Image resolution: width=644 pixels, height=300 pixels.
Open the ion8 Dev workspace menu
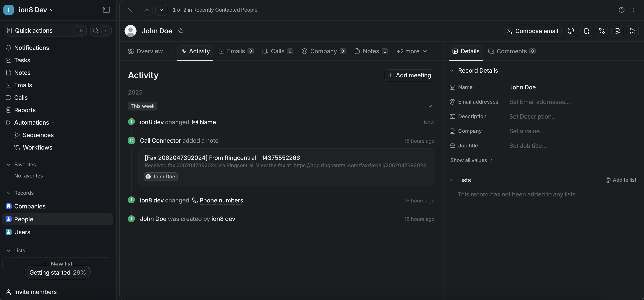(x=32, y=10)
